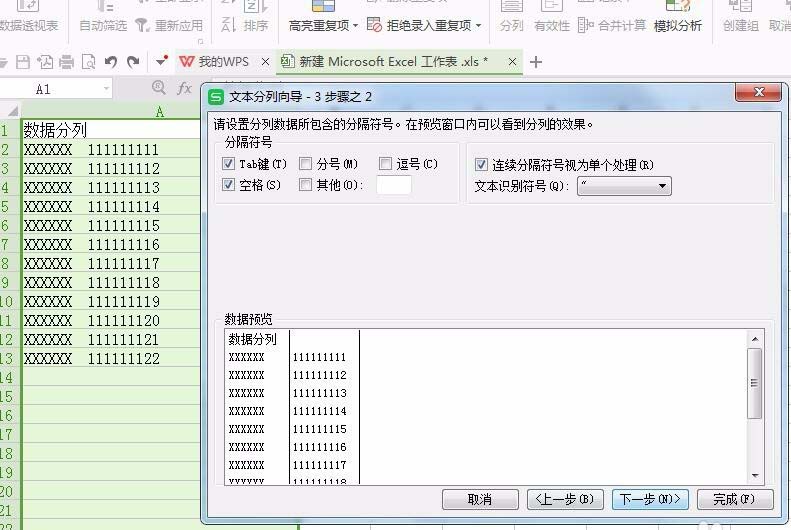Open the Name Box dropdown arrow
The width and height of the screenshot is (791, 530).
[106, 89]
